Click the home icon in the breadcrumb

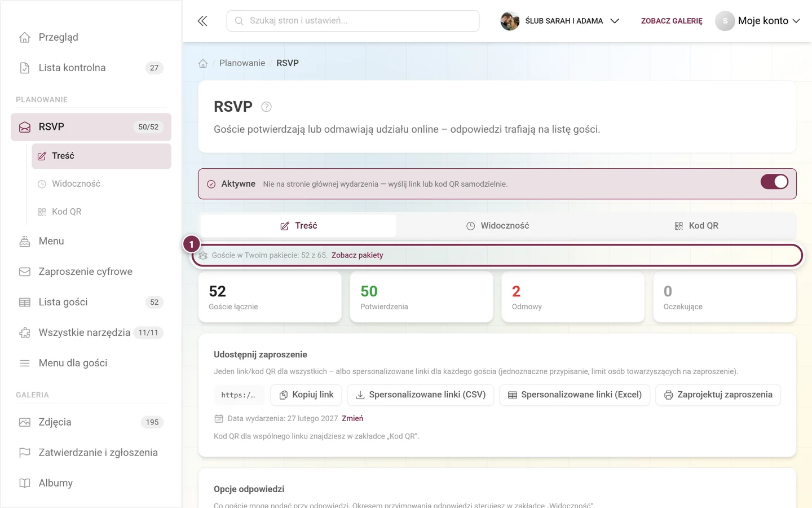(x=203, y=63)
